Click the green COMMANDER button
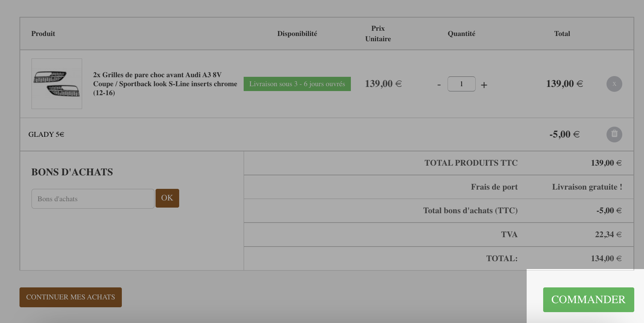The width and height of the screenshot is (644, 323). tap(589, 300)
